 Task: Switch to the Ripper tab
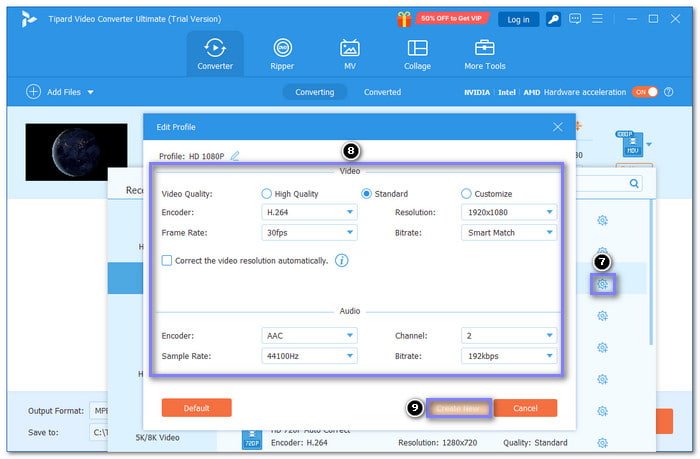[x=282, y=54]
